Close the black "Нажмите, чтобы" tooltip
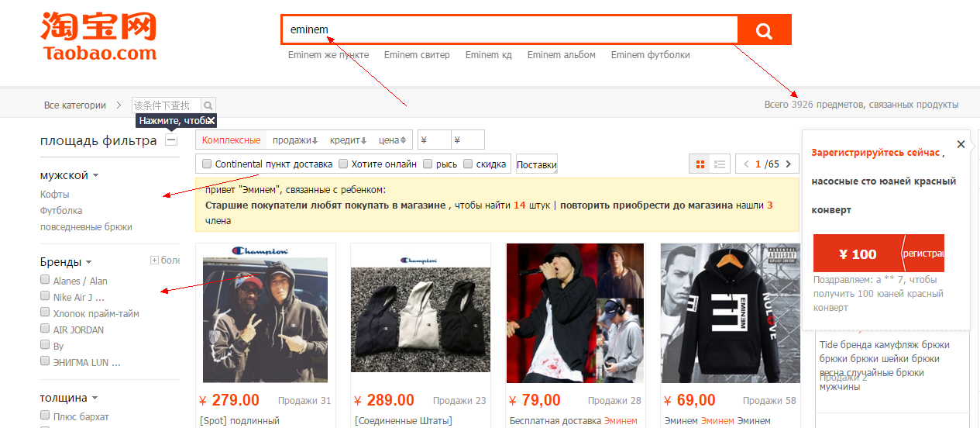The image size is (980, 428). pos(210,120)
